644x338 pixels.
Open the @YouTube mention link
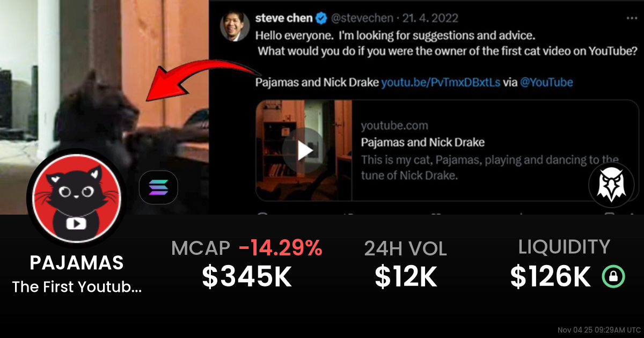pyautogui.click(x=546, y=83)
